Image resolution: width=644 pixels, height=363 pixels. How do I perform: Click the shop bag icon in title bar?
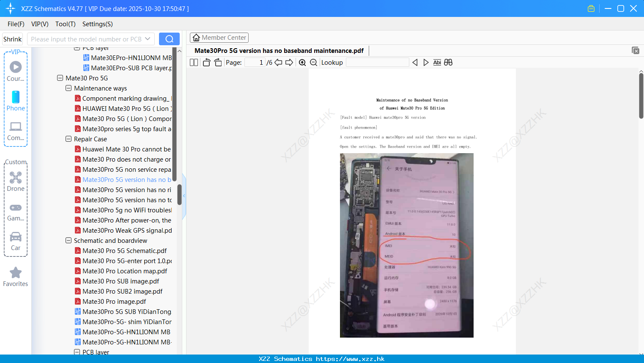click(x=591, y=8)
